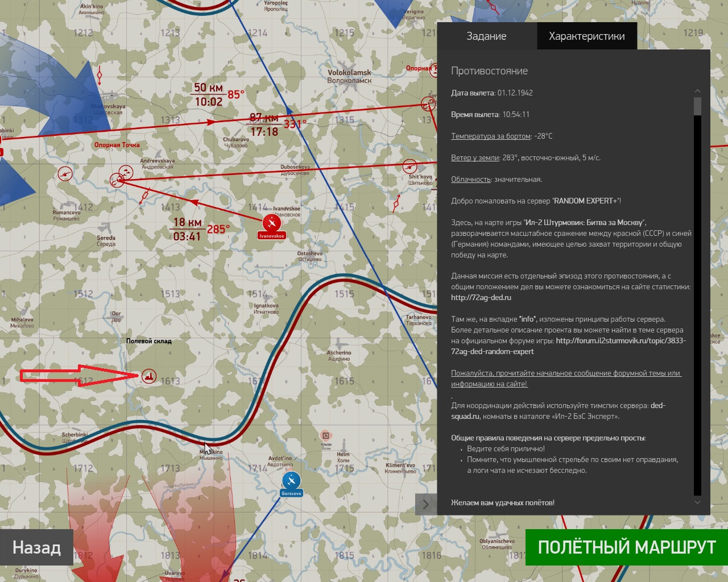Click the Kholm landmark icon

click(326, 435)
